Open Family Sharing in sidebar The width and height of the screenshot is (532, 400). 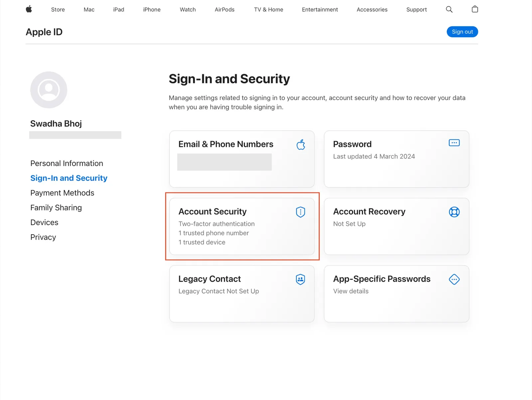[x=56, y=208]
